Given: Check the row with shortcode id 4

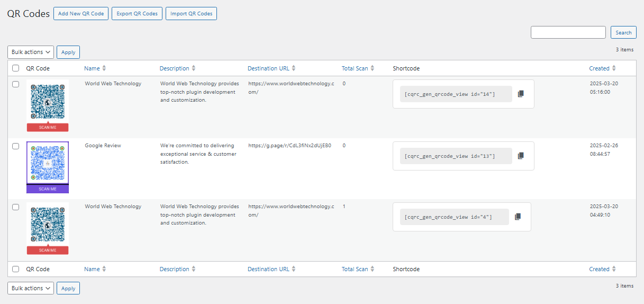Looking at the screenshot, I should pos(16,207).
